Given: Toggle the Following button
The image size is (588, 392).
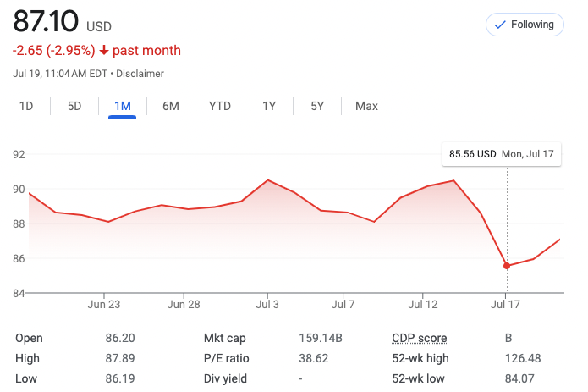Looking at the screenshot, I should [x=525, y=25].
